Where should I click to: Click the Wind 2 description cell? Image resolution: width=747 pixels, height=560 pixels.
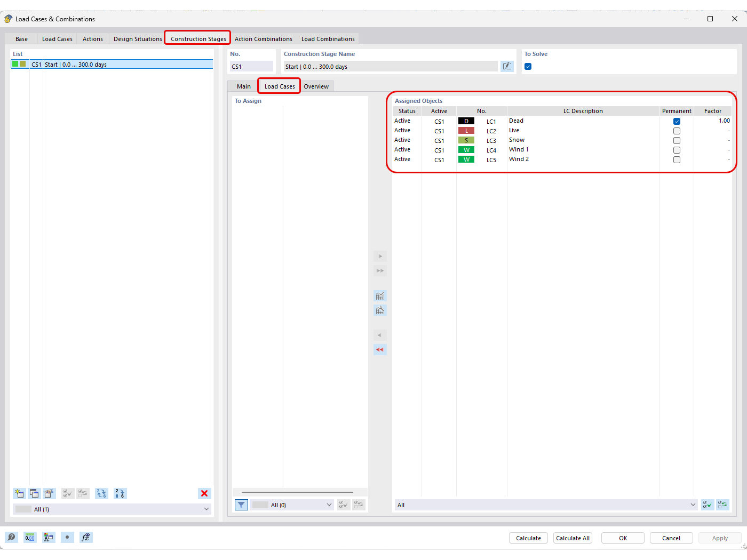pyautogui.click(x=583, y=159)
